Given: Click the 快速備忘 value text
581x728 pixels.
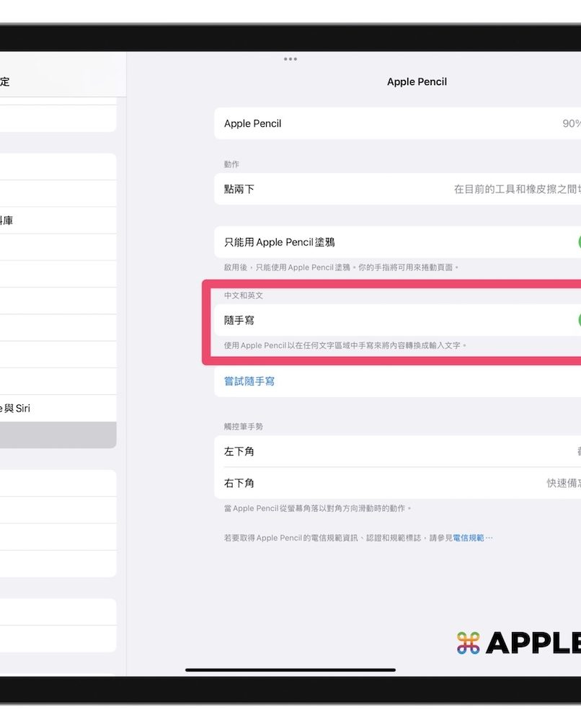Looking at the screenshot, I should [x=563, y=483].
